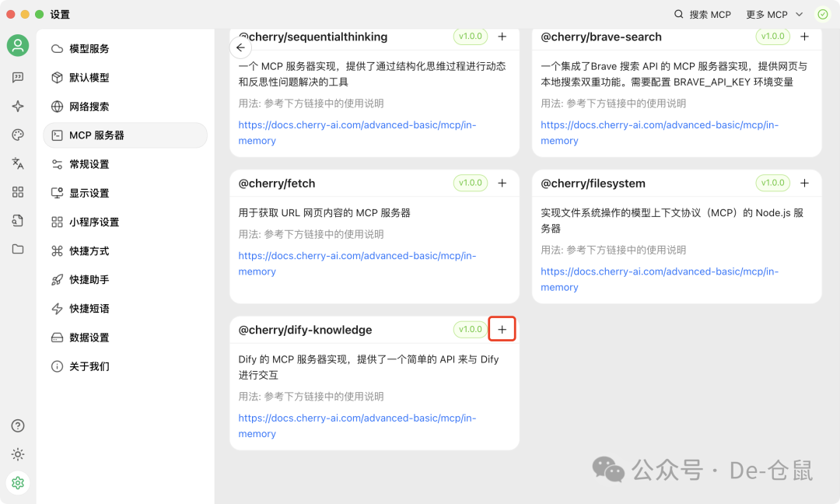Open the AI sparkle feature icon in sidebar
Image resolution: width=840 pixels, height=504 pixels.
pyautogui.click(x=17, y=107)
